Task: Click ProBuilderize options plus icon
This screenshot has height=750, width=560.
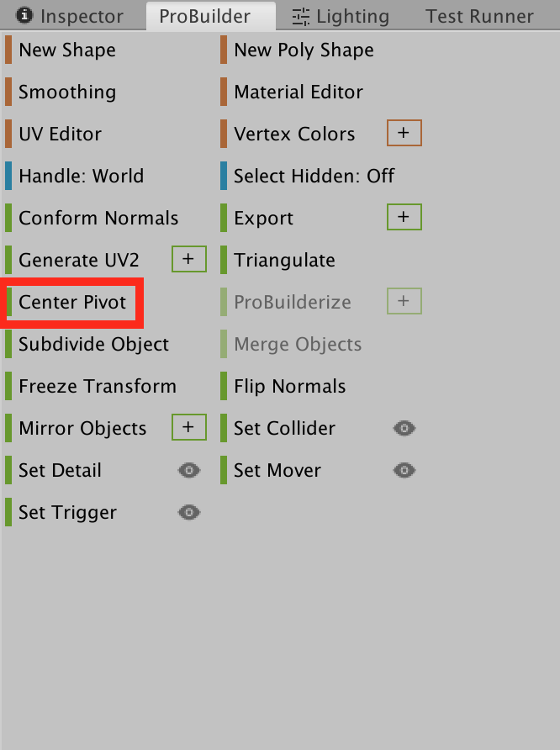Action: (404, 302)
